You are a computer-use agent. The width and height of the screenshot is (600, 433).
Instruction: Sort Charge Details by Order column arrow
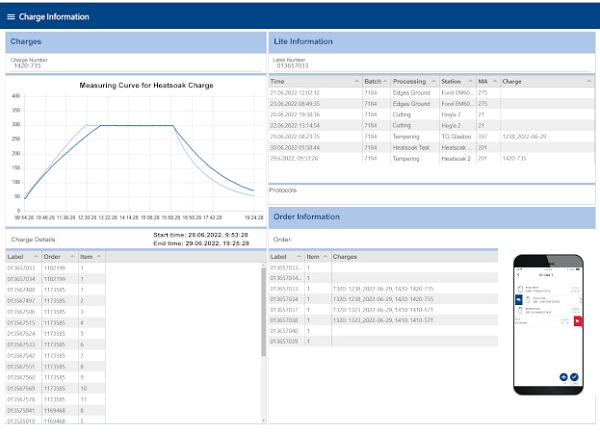72,257
